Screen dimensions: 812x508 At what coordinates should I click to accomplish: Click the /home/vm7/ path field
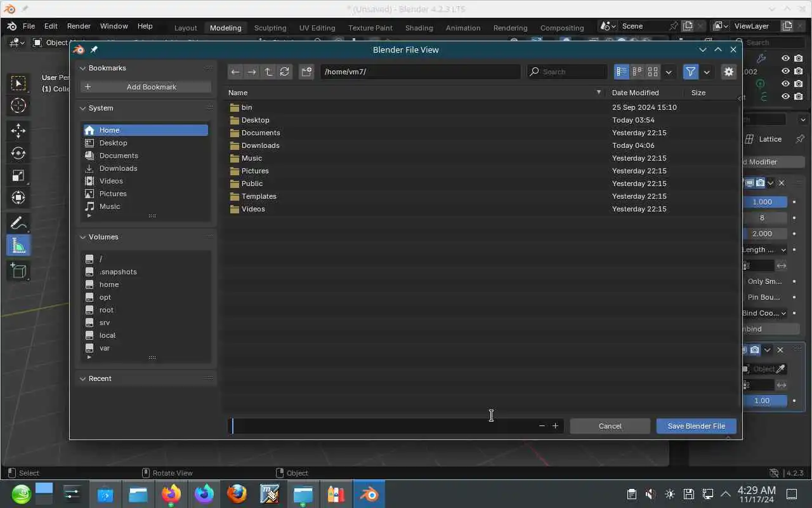tap(420, 72)
